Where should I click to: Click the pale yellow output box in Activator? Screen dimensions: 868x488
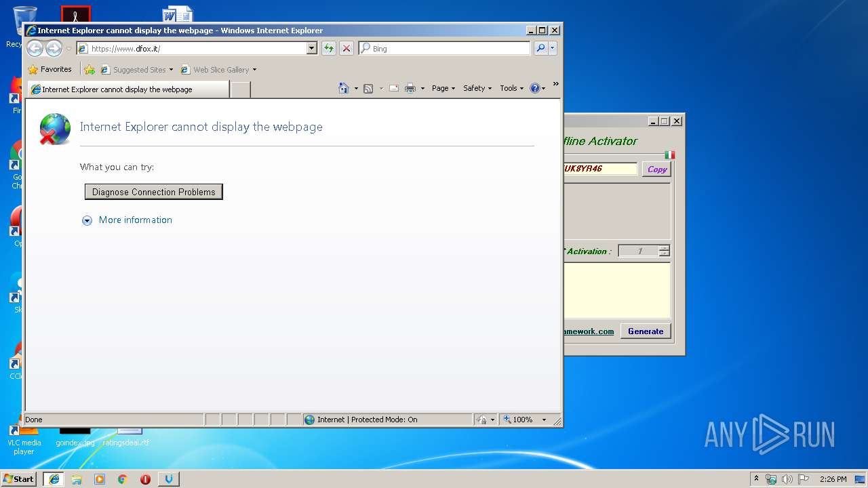click(617, 290)
